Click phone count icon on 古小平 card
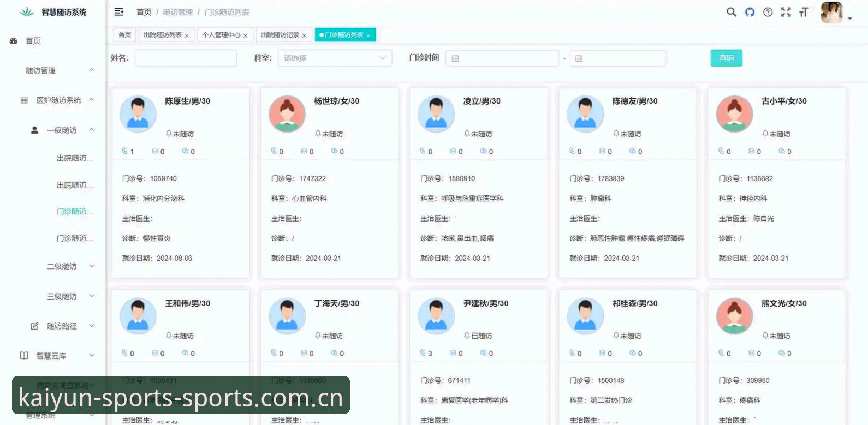The width and height of the screenshot is (868, 425). pyautogui.click(x=721, y=151)
